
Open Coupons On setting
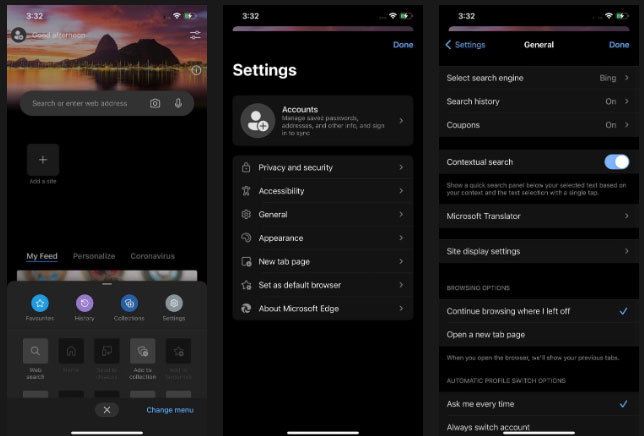point(538,125)
